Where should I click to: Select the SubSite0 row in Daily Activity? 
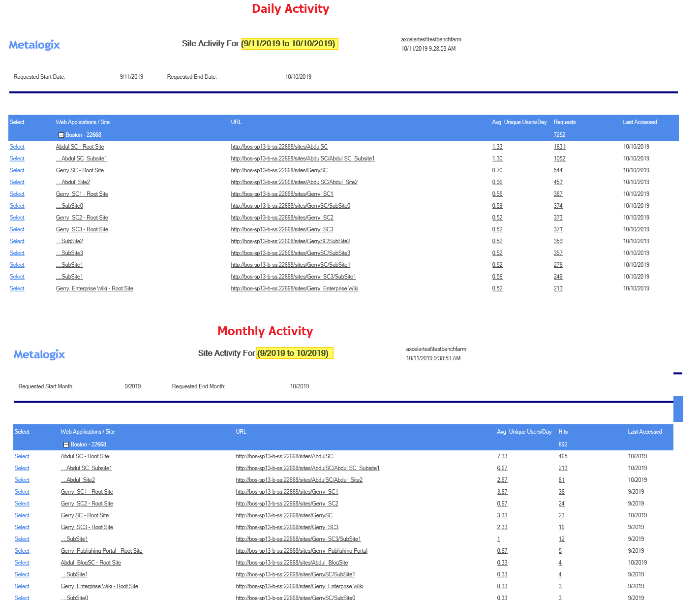pyautogui.click(x=17, y=205)
